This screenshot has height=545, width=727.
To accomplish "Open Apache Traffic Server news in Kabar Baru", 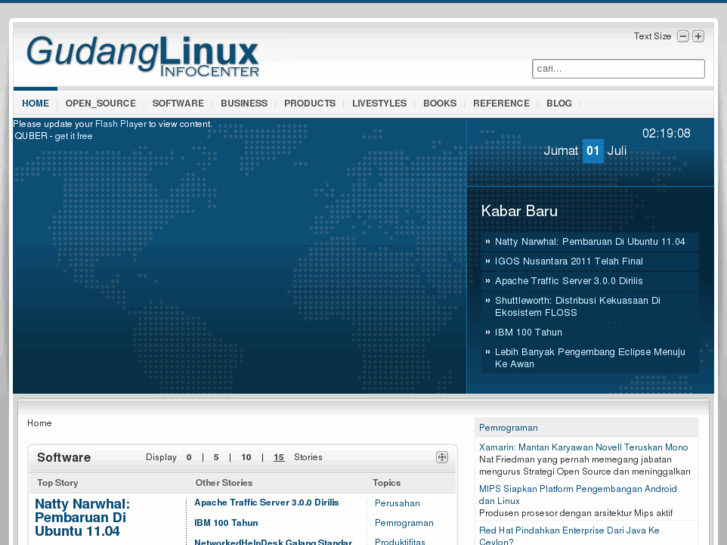I will pyautogui.click(x=568, y=281).
